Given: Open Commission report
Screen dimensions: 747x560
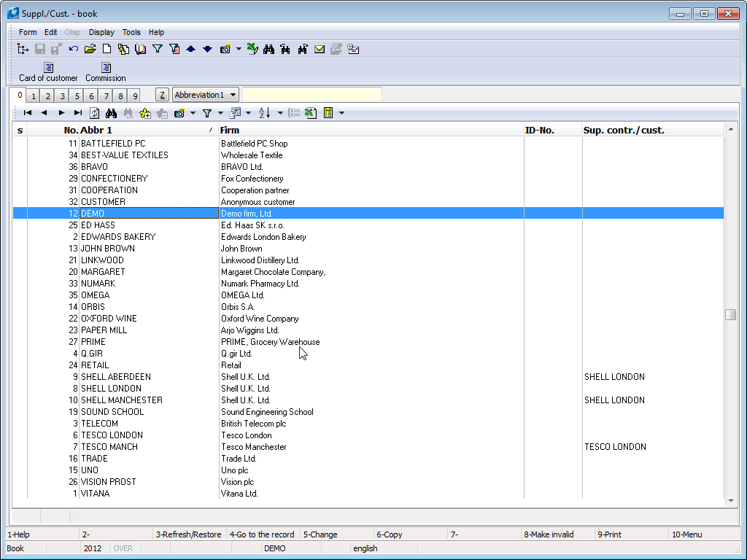Looking at the screenshot, I should pos(106,72).
